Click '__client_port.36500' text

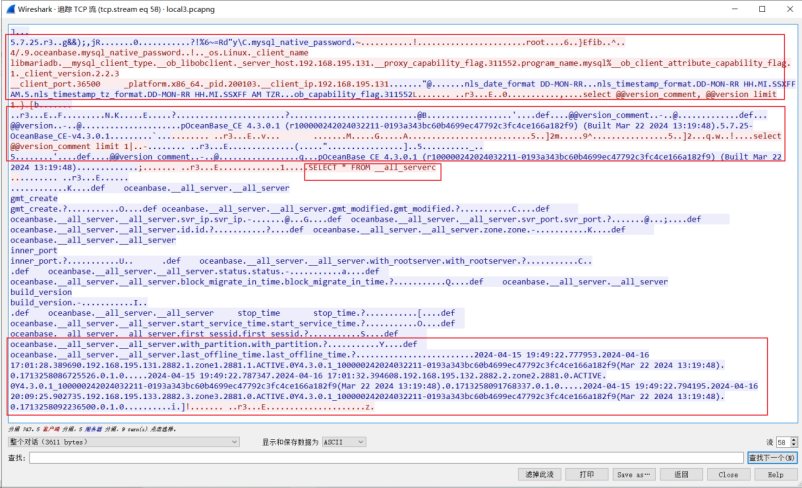tap(55, 84)
